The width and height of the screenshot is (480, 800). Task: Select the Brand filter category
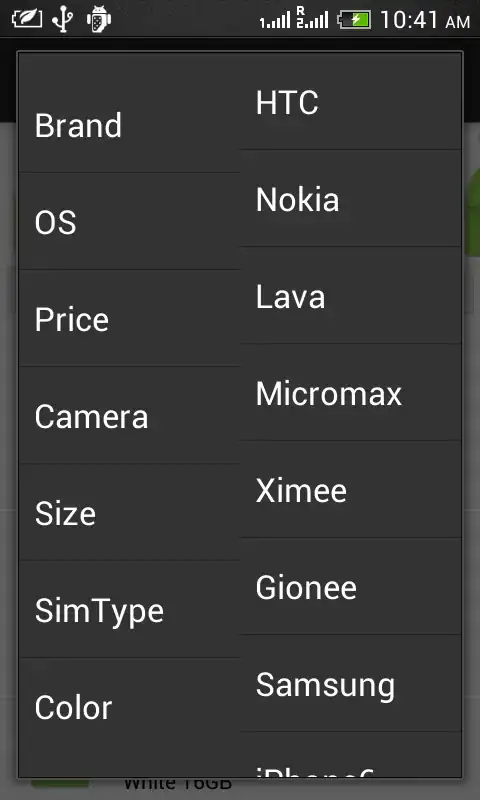[129, 125]
